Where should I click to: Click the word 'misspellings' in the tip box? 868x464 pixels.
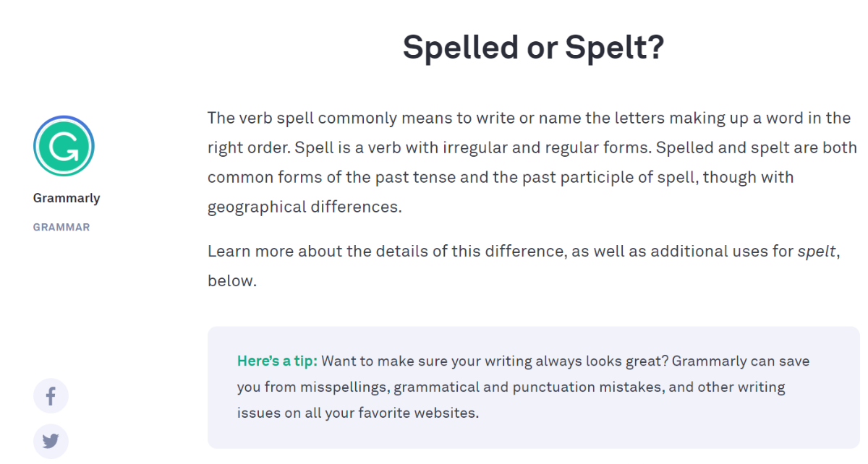[x=344, y=387]
